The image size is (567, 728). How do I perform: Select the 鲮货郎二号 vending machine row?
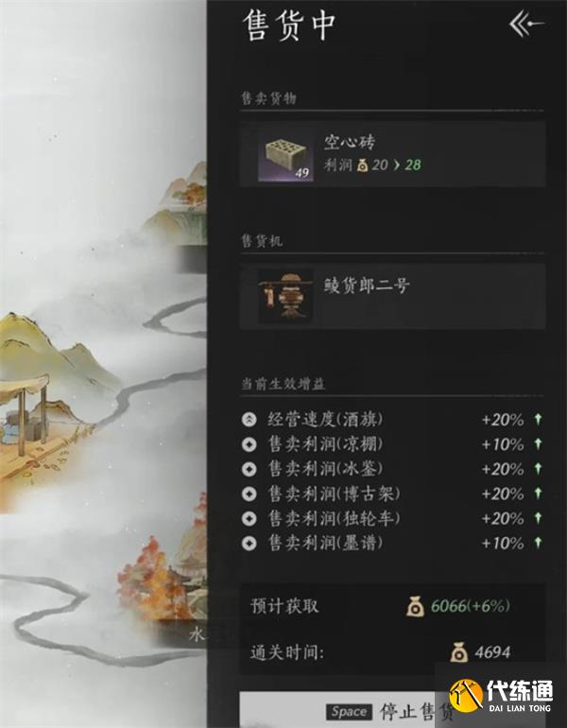tap(392, 296)
